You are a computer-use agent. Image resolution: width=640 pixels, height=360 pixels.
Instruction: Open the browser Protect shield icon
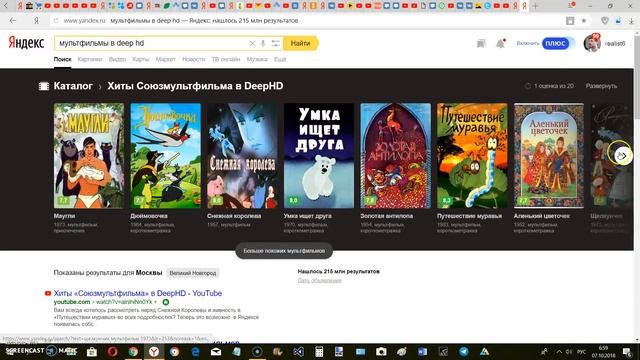605,20
